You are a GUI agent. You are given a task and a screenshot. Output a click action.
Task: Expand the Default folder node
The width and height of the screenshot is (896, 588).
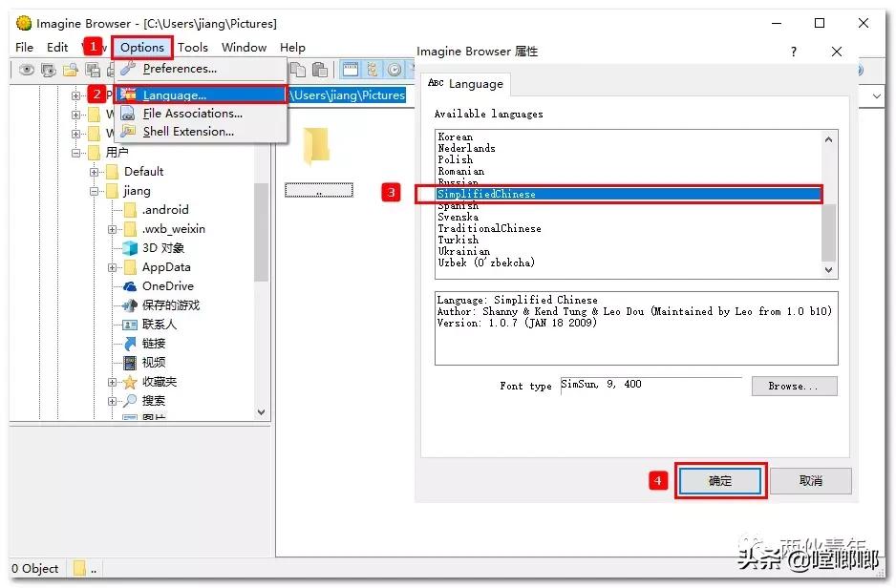pos(94,172)
